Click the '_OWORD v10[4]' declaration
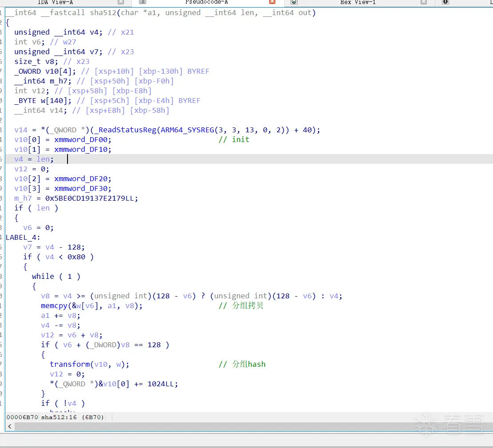 point(45,71)
